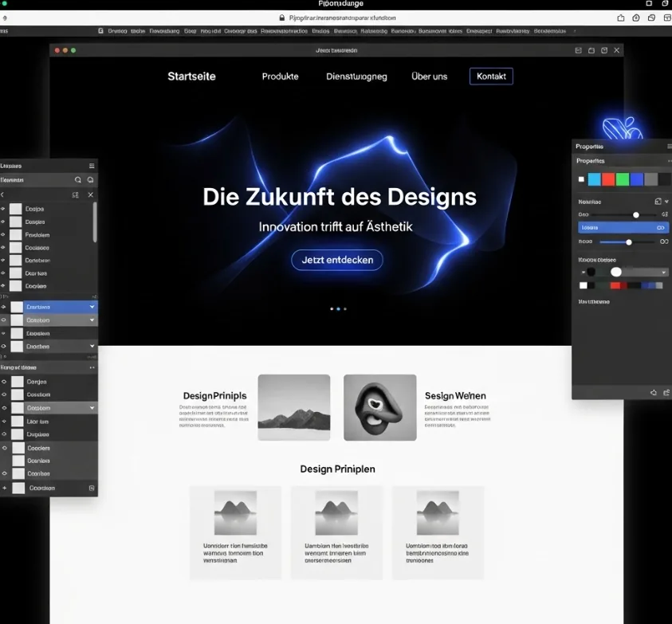Toggle visibility eye of first layer

[3, 209]
